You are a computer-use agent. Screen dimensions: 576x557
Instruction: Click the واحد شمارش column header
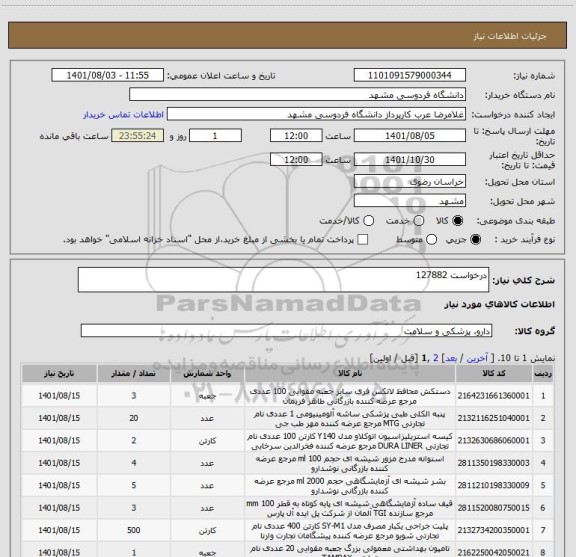(x=207, y=373)
